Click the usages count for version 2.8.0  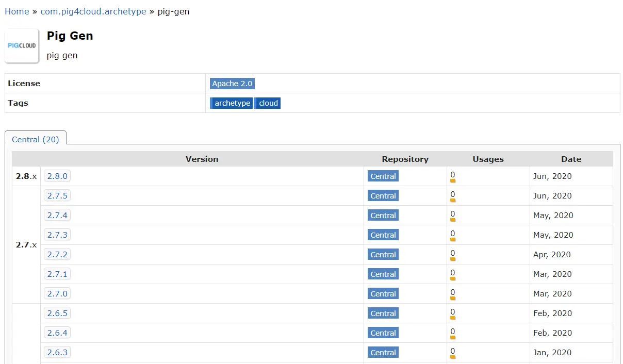pyautogui.click(x=452, y=175)
